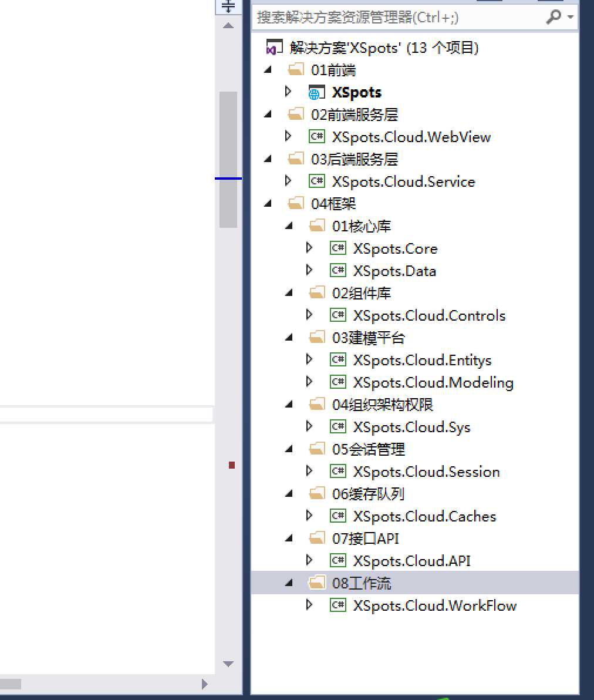Click the solution icon beside 解决方案'XSpots'
Viewport: 594px width, 700px height.
(274, 48)
